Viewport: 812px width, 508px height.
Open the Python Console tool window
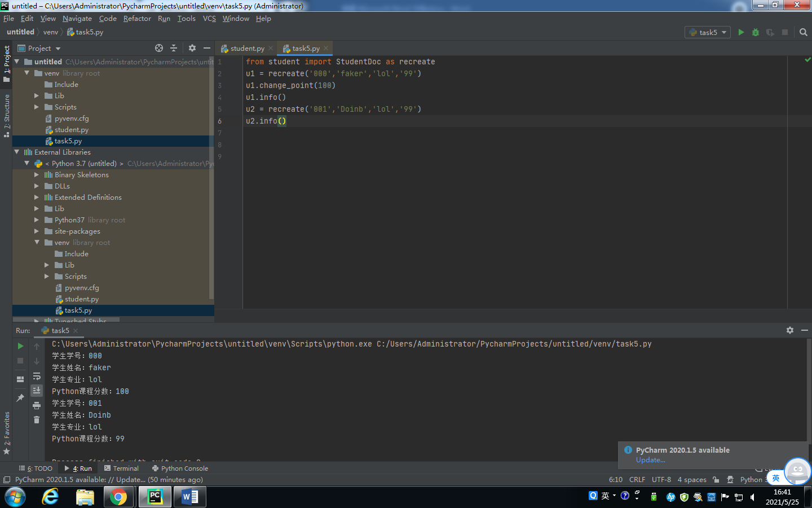(180, 468)
